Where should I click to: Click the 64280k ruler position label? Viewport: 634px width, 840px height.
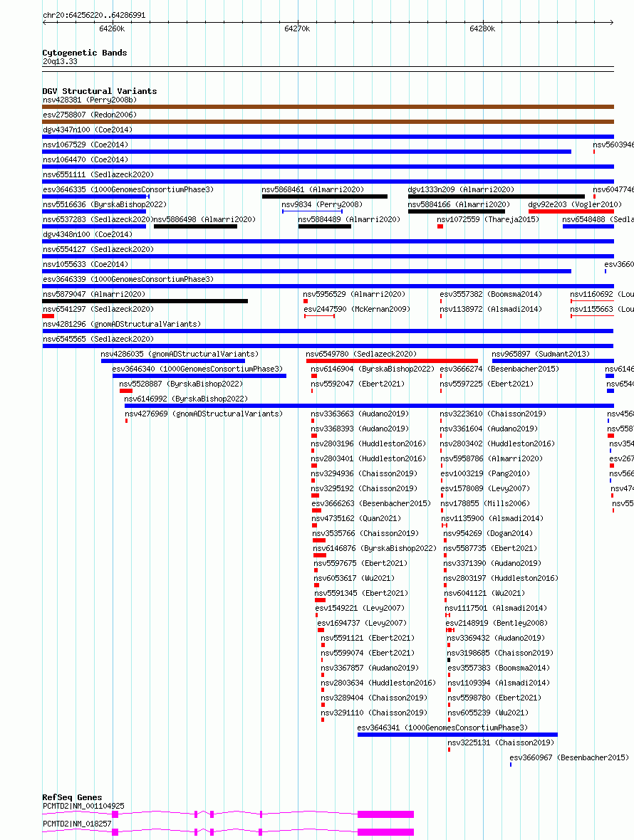coord(482,29)
